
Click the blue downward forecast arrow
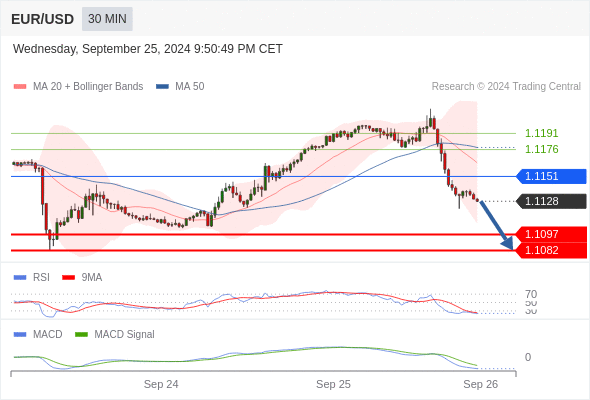(497, 225)
